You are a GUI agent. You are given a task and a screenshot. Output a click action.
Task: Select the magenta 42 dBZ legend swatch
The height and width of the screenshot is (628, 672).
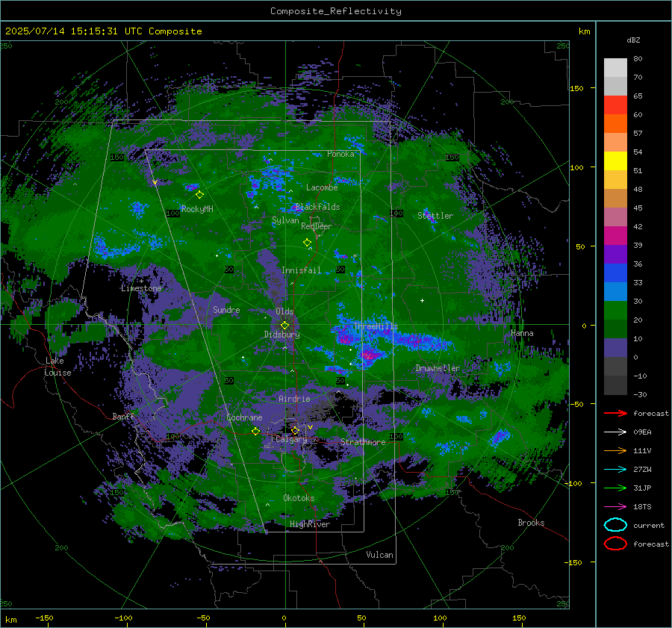(x=615, y=236)
